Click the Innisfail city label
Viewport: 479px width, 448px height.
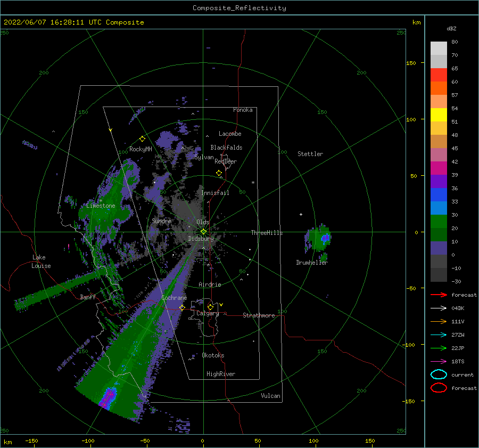pyautogui.click(x=215, y=193)
